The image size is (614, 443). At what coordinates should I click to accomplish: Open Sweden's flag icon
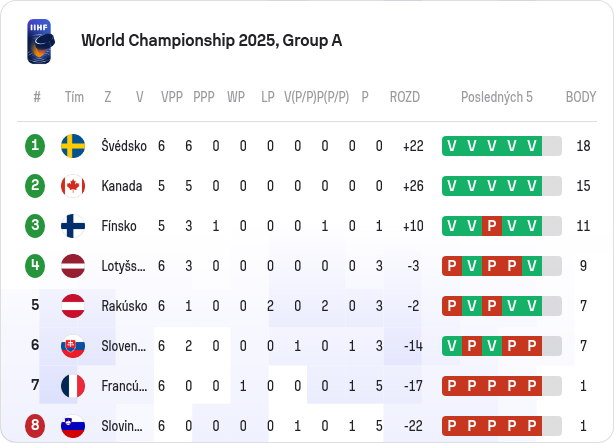(73, 146)
